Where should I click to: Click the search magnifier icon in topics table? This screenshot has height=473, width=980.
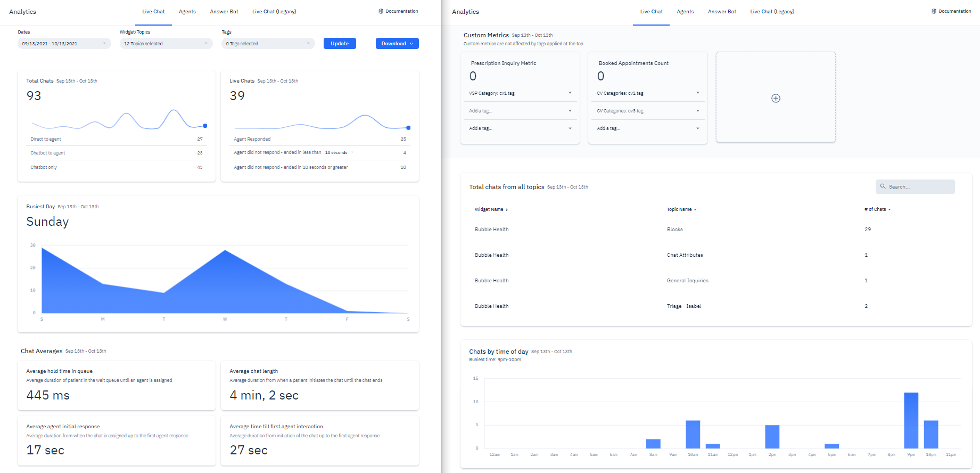(x=883, y=186)
